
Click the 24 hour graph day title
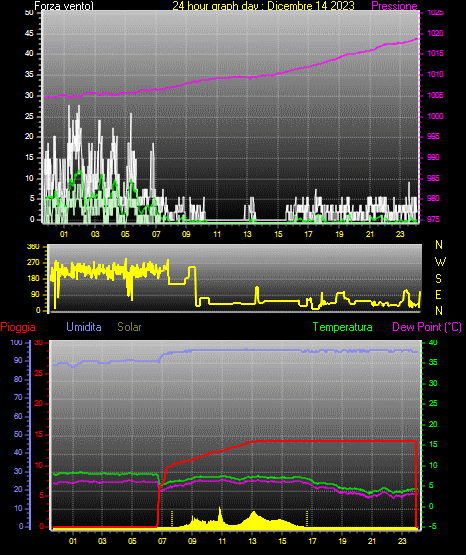[264, 6]
